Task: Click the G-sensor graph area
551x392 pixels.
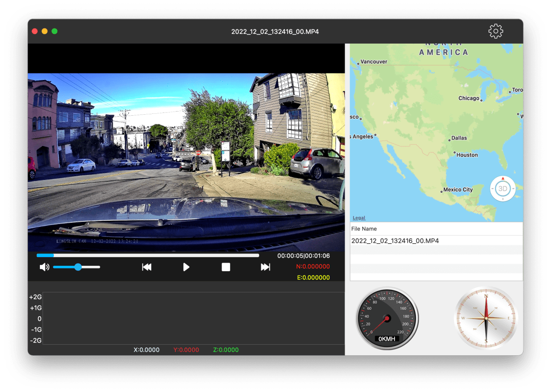Action: coord(193,318)
